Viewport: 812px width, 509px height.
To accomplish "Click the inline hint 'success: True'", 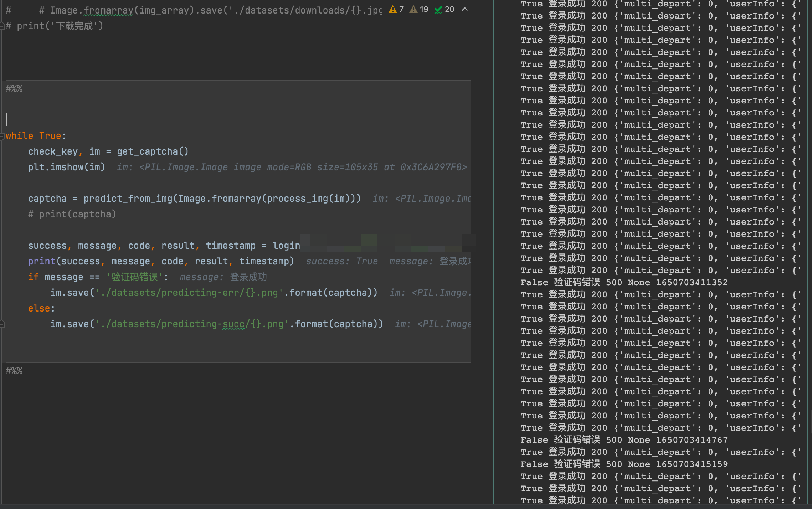I will point(342,261).
